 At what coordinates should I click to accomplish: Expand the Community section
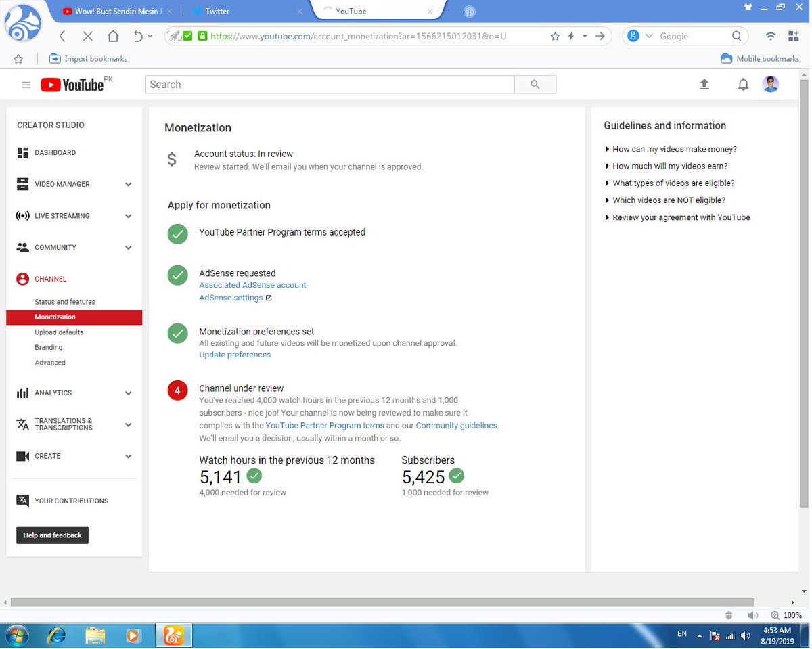129,248
